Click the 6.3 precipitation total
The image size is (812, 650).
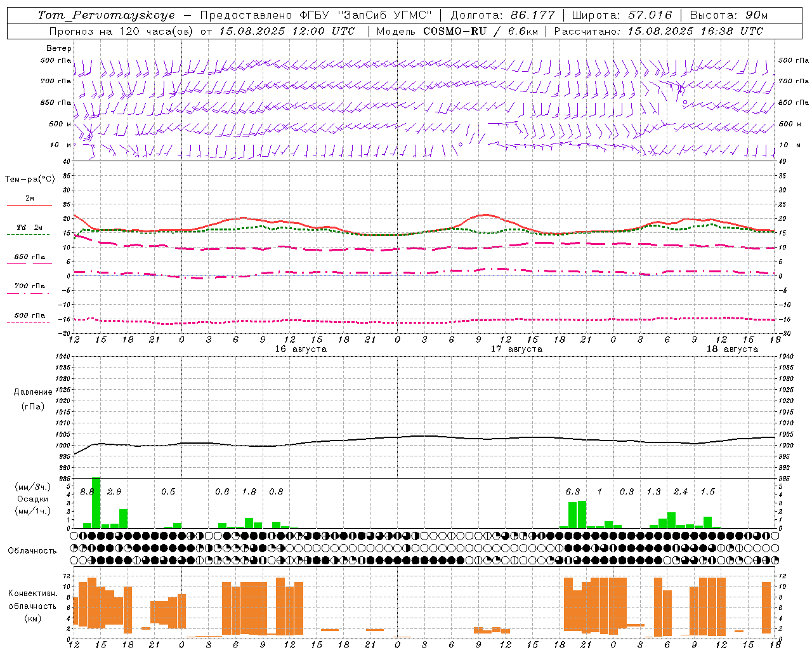[x=573, y=492]
